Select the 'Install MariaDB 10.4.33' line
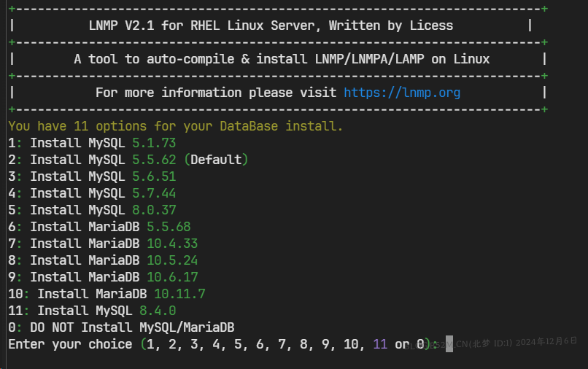Screen dimensions: 588x369 point(103,244)
